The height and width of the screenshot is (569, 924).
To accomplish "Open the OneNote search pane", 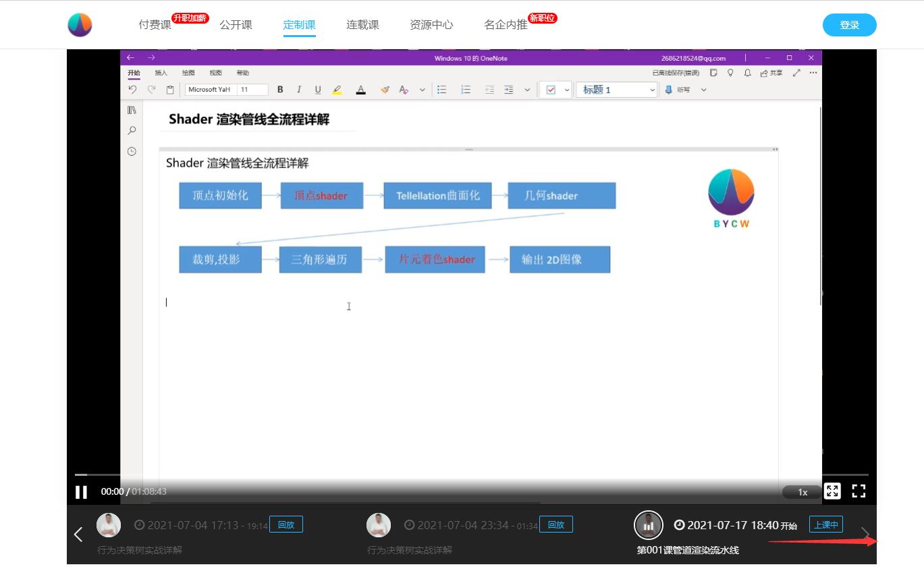I will click(x=132, y=130).
